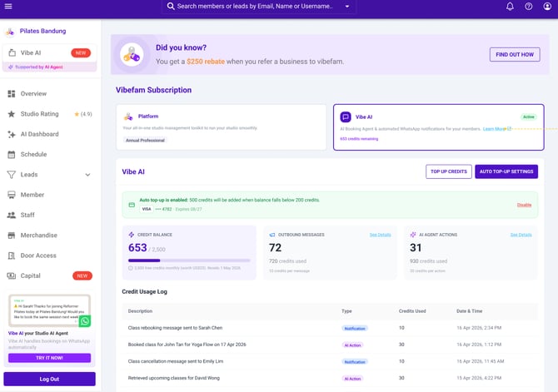This screenshot has width=558, height=392.
Task: Select the Platform subscription card
Action: click(221, 127)
